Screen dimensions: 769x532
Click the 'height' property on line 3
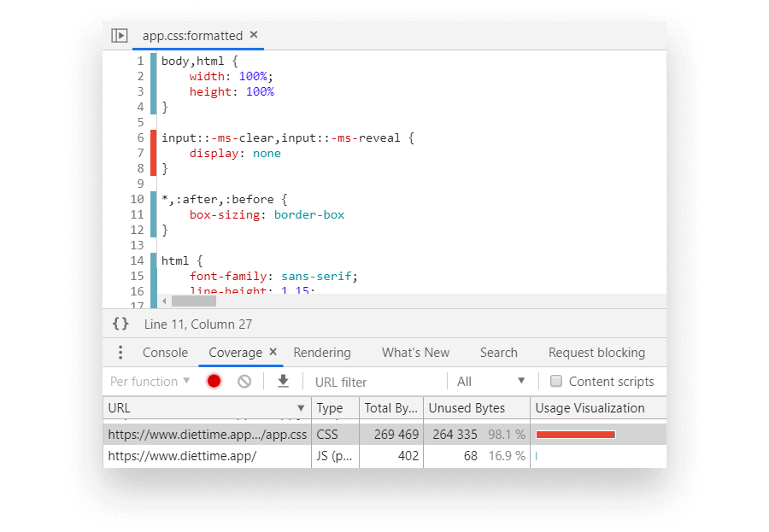pyautogui.click(x=210, y=91)
